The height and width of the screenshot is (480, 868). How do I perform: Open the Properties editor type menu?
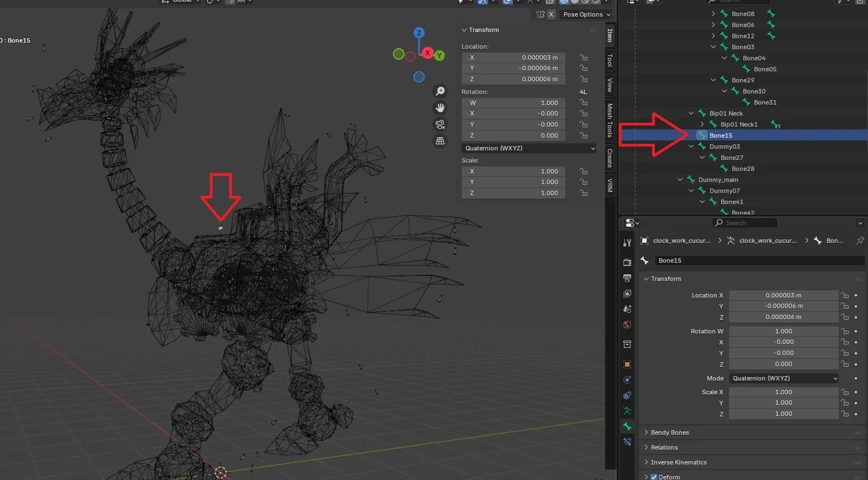[x=632, y=223]
